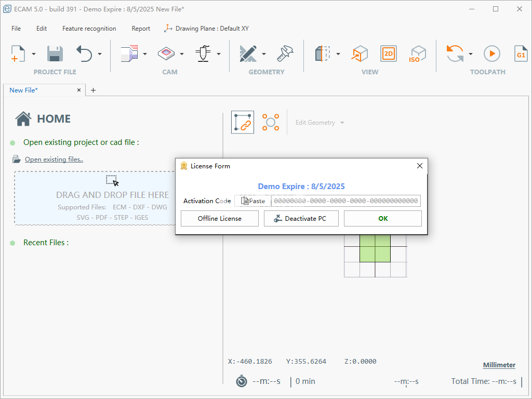Toggle the chain selection link icon
This screenshot has height=399, width=532.
pos(243,122)
